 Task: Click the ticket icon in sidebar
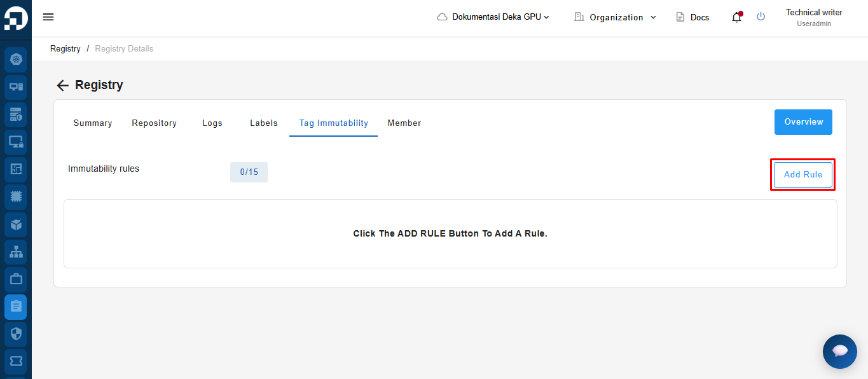pos(16,361)
